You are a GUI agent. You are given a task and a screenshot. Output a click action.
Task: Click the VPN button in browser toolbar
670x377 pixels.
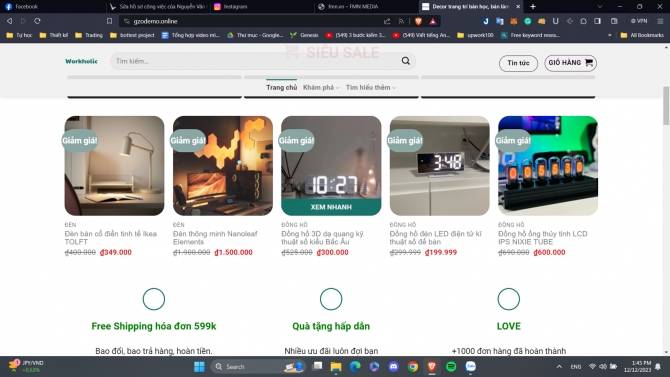pyautogui.click(x=639, y=21)
